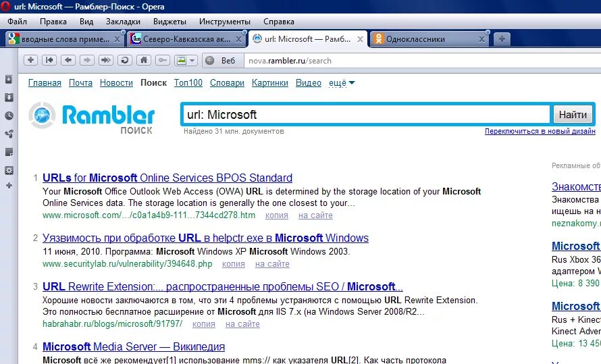Click 'на сайте' link for habrahabr.ru result
The height and width of the screenshot is (364, 601).
[x=242, y=324]
